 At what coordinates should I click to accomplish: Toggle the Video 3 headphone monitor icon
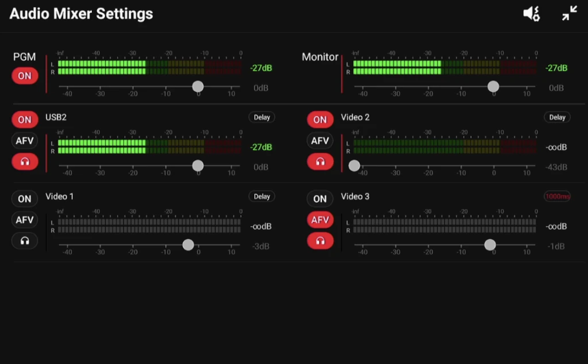click(320, 241)
